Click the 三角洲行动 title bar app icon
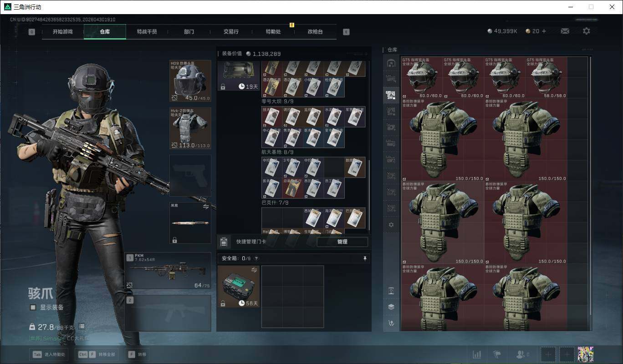The width and height of the screenshot is (623, 364). 8,7
